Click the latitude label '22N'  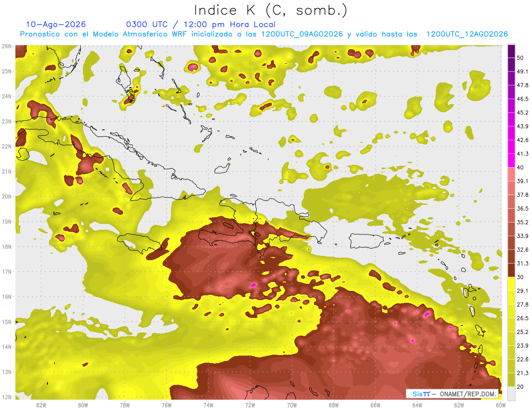(7, 146)
